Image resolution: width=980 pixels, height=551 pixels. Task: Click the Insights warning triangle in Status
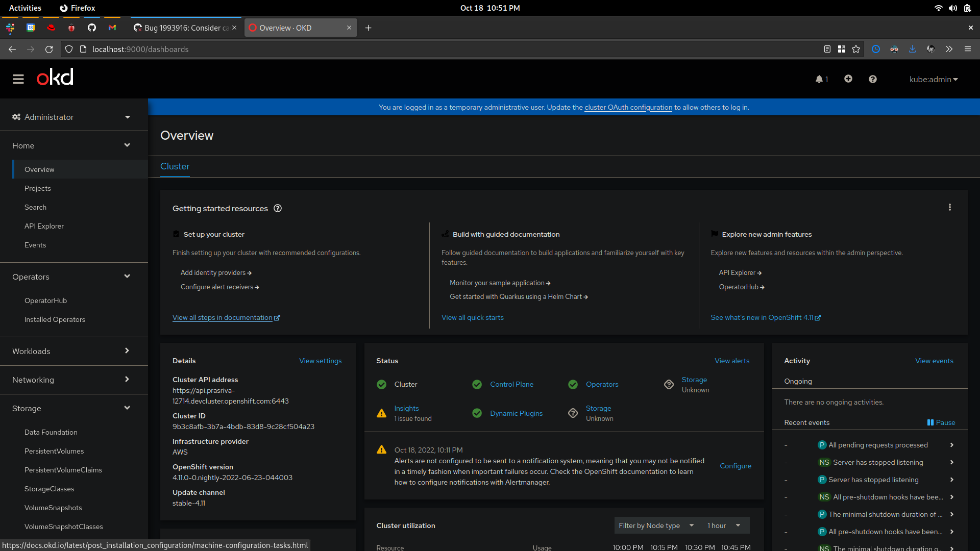381,413
